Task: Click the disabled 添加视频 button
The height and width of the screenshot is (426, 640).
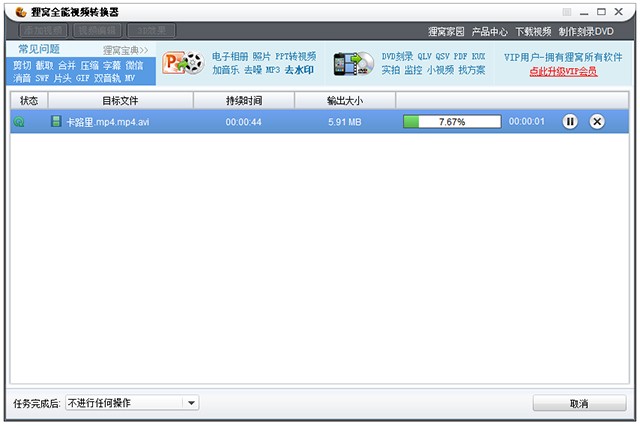Action: 43,30
